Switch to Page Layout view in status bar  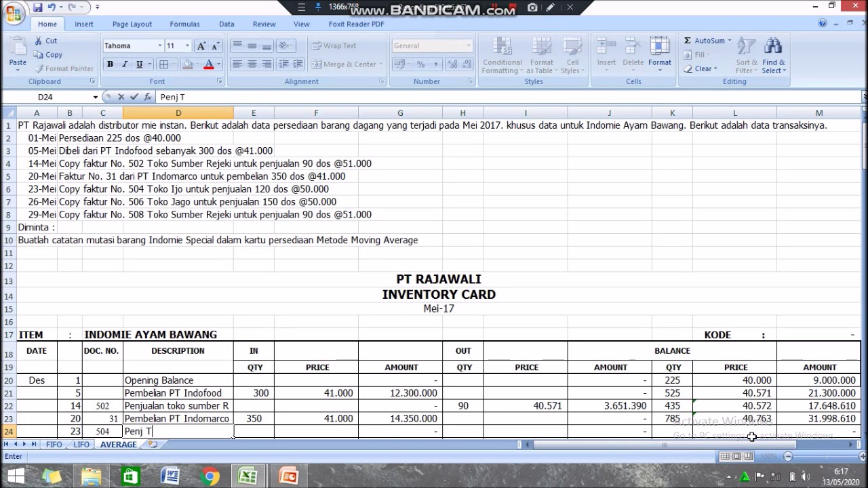736,457
